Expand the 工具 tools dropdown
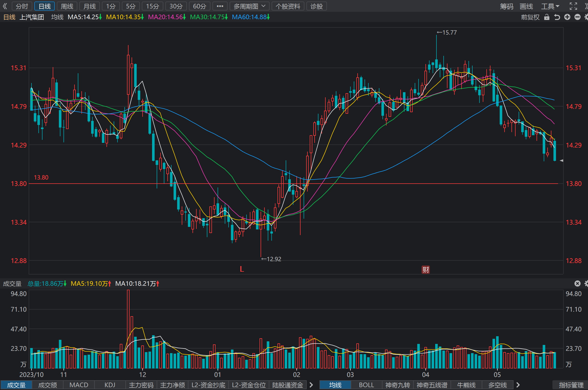Image resolution: width=588 pixels, height=390 pixels. pos(550,6)
